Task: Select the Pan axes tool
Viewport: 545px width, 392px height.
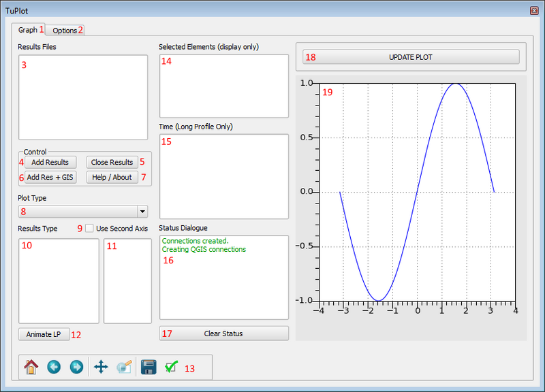Action: click(x=101, y=367)
